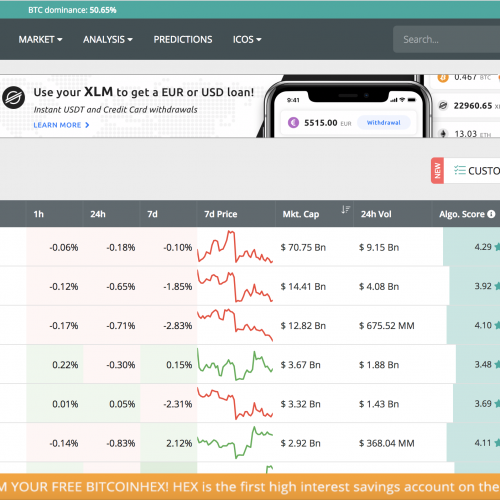
Task: Click the 0.22% 1h change value
Action: click(65, 365)
